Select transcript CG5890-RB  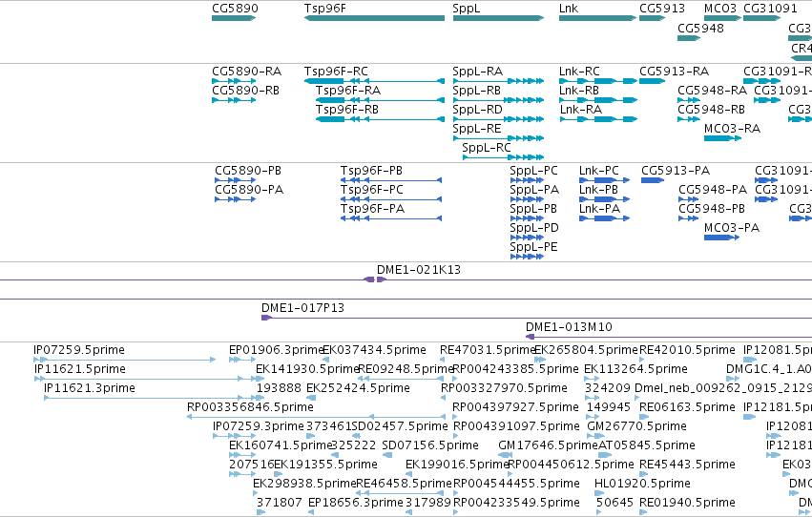[234, 100]
